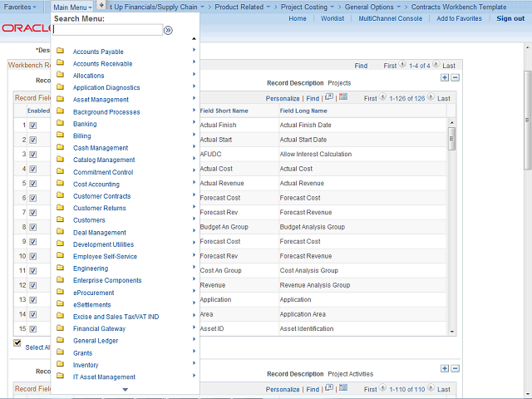Open MultiChannel Console link
Image resolution: width=532 pixels, height=399 pixels.
pos(391,18)
